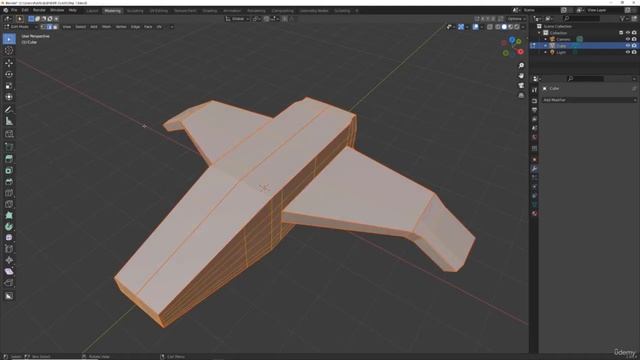This screenshot has height=360, width=640.
Task: Open the Render properties tab
Action: (534, 100)
